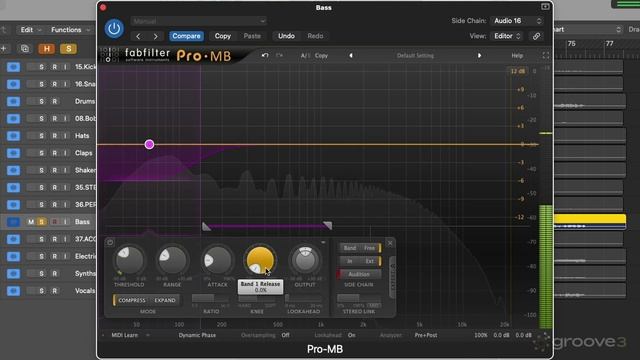
Task: Open Edit menu in Logic tracks area
Action: tap(30, 30)
